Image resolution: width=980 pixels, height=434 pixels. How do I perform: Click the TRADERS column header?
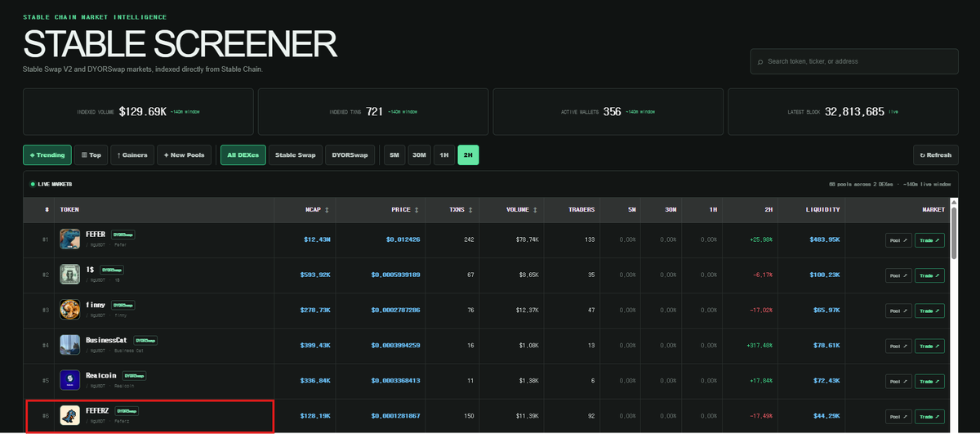(581, 210)
